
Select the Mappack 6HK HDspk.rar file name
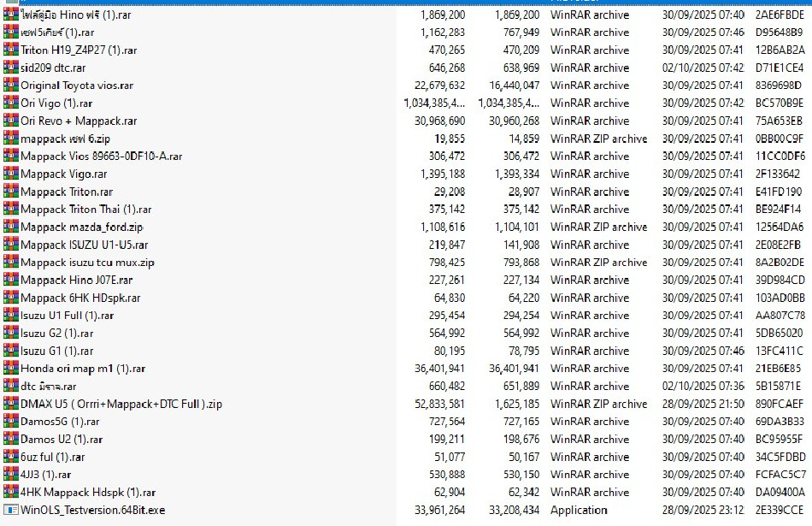tap(80, 298)
